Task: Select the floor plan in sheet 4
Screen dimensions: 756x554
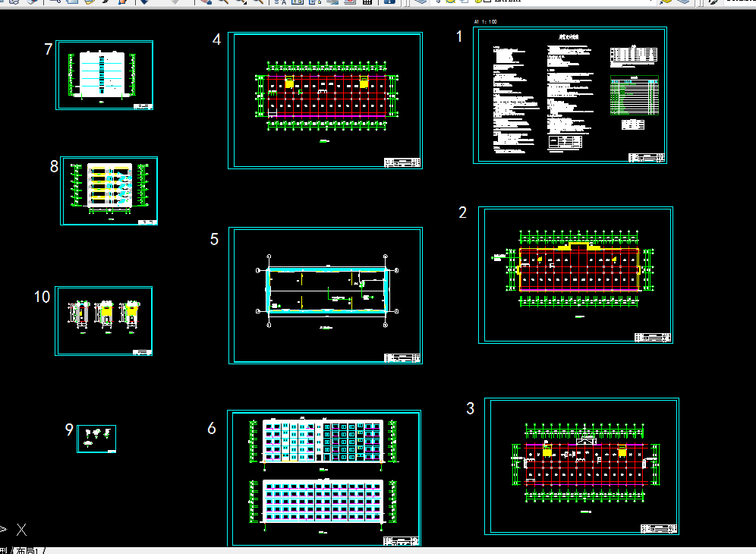Action: point(327,96)
